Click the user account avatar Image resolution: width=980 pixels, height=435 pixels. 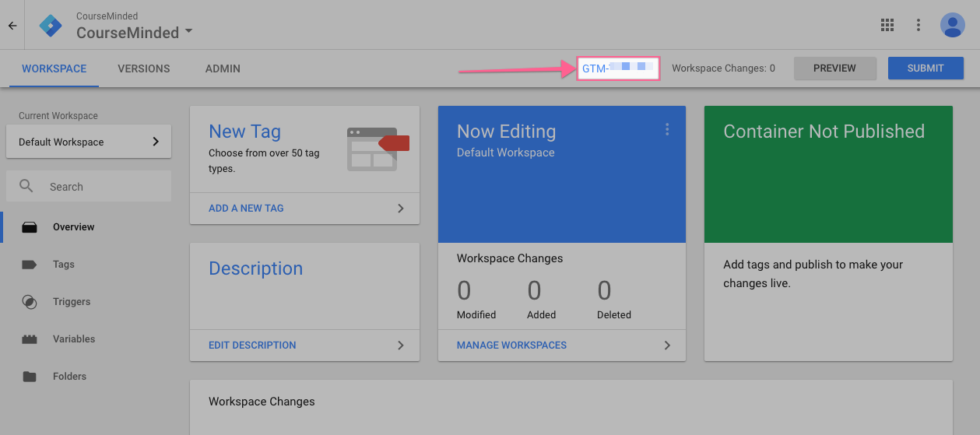tap(952, 25)
